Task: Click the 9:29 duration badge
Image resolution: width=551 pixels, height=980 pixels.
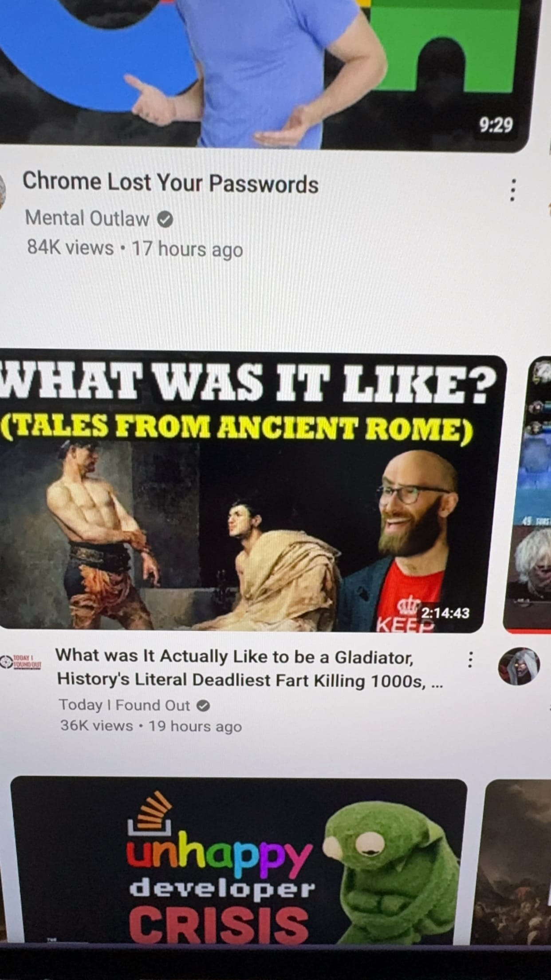Action: pos(496,125)
